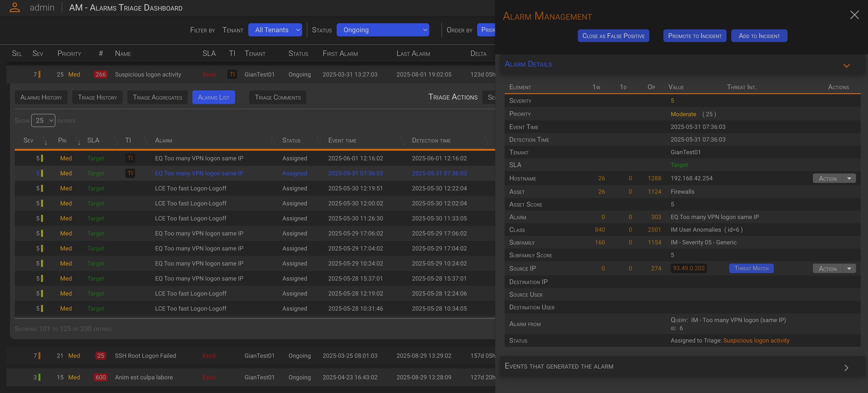Close the Alarm Management panel
The height and width of the screenshot is (393, 868).
pyautogui.click(x=854, y=15)
